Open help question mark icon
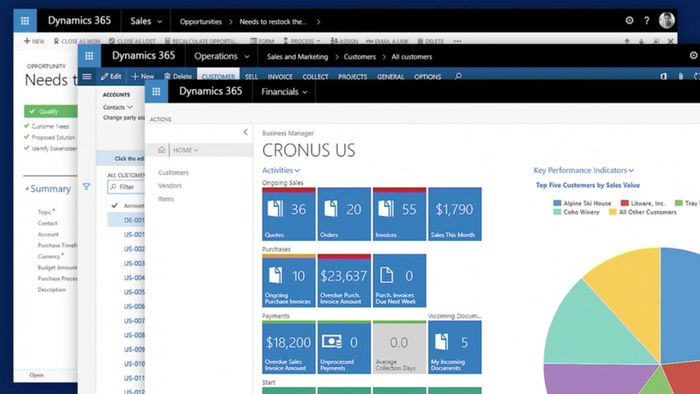Viewport: 700px width, 394px height. click(x=646, y=21)
